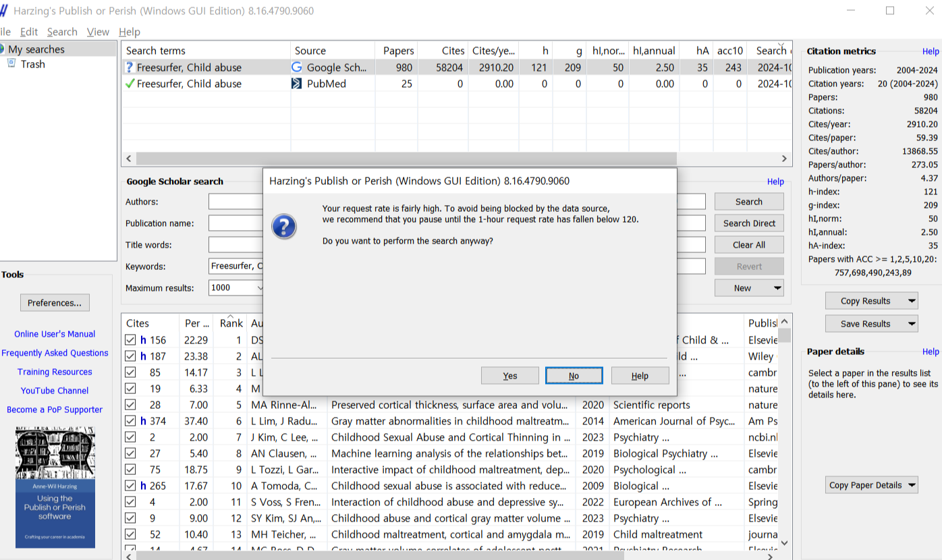Image resolution: width=942 pixels, height=560 pixels.
Task: Click the Publish or Perish app logo
Action: [3, 11]
